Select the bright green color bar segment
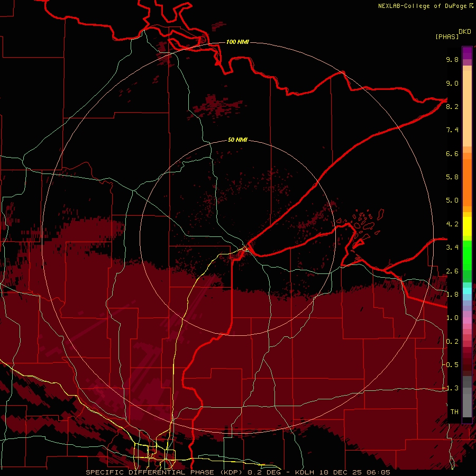This screenshot has width=476, height=476. (x=467, y=255)
